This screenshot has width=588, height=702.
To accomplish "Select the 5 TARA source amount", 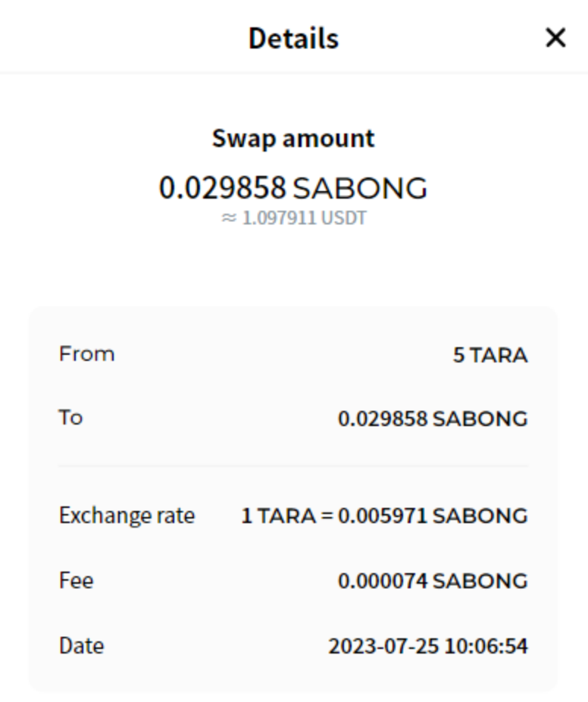I will tap(489, 355).
